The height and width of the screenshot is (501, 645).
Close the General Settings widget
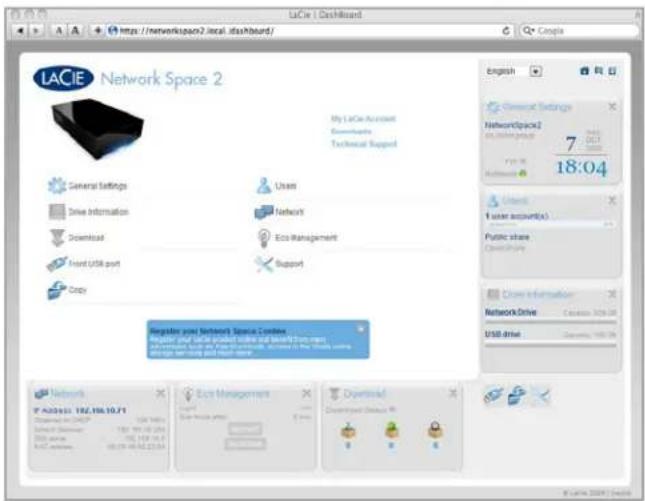click(x=612, y=107)
